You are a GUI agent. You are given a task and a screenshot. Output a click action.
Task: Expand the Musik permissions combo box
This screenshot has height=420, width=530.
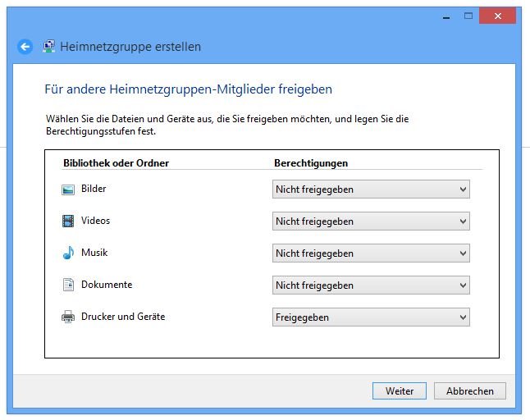[x=371, y=253]
